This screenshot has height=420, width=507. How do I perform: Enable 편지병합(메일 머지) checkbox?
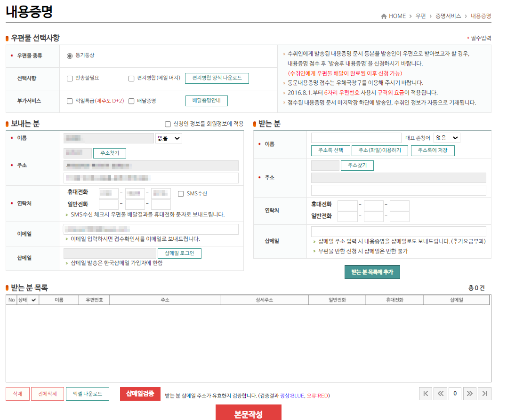point(131,79)
